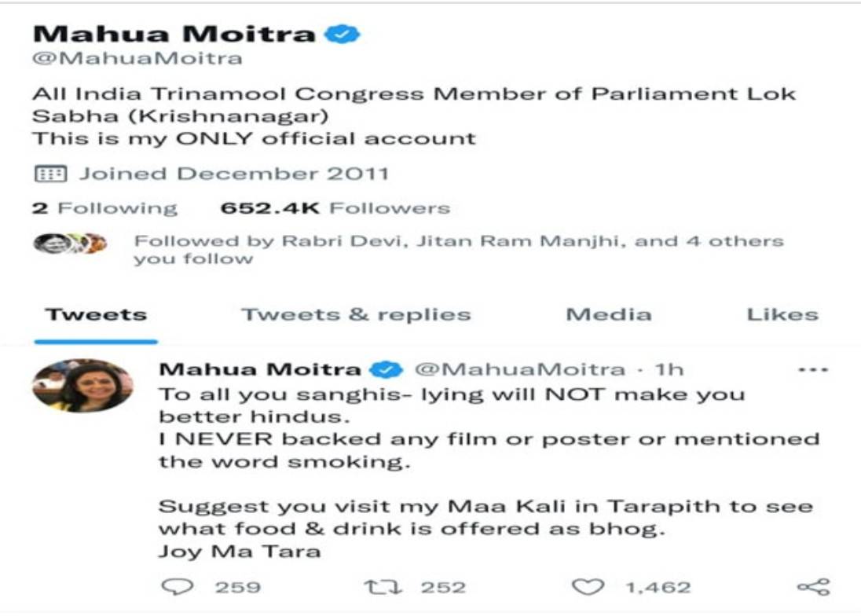
Task: Open the 2 Following list
Action: 104,208
